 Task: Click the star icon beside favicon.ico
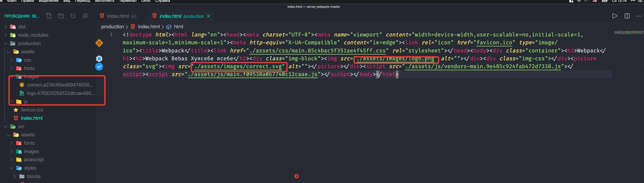[x=16, y=110]
